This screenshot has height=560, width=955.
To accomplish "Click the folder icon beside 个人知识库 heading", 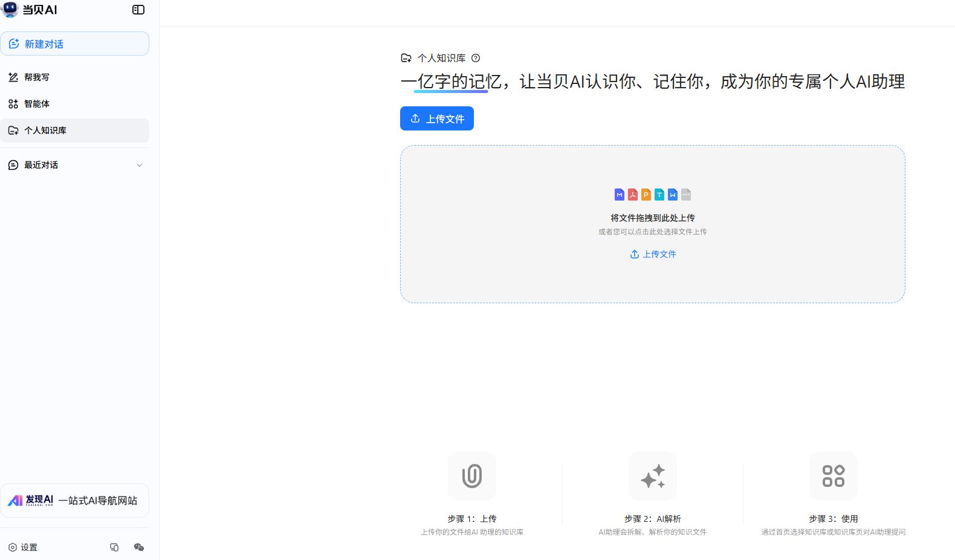I will click(406, 58).
